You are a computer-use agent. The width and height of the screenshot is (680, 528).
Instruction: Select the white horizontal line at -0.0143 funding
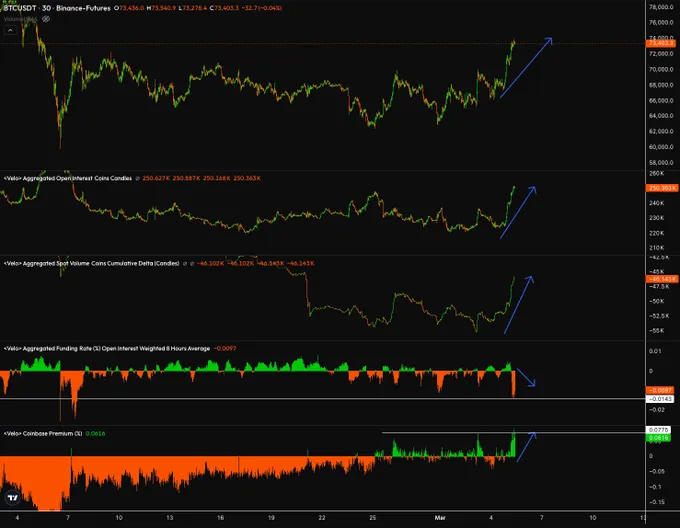click(300, 399)
